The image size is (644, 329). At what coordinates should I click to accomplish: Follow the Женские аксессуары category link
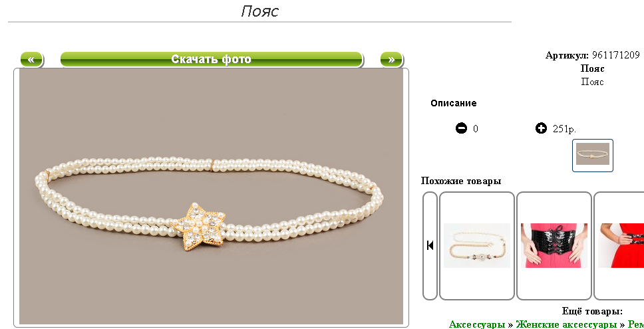[x=566, y=324]
